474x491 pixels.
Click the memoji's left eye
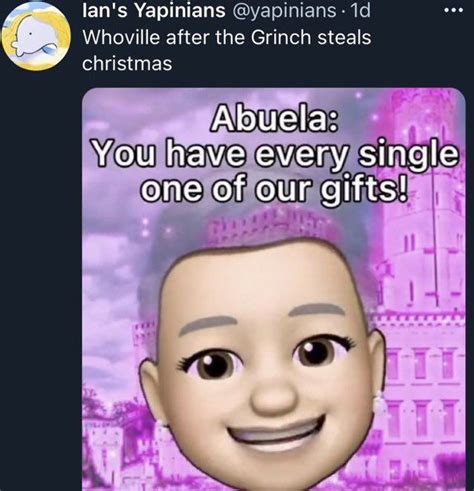click(211, 364)
